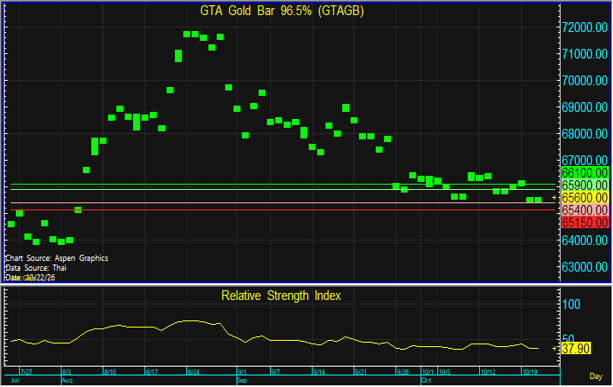This screenshot has height=387, width=613.
Task: Click the arrow marker beside 65600.00
Action: click(554, 198)
